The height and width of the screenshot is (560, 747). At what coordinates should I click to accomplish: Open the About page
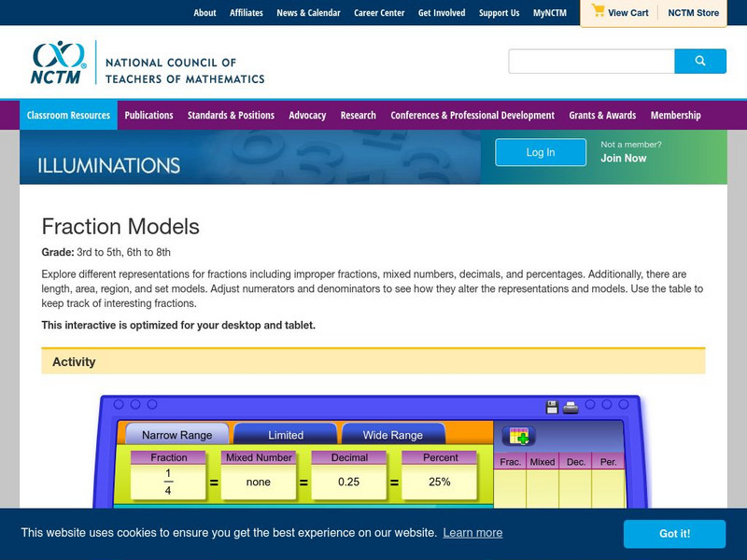pyautogui.click(x=204, y=13)
